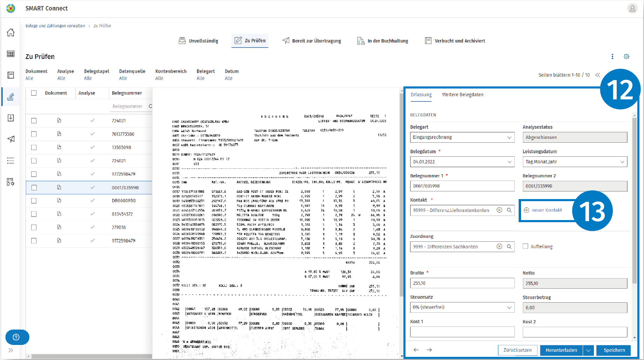Expand sidebar with double chevron
This screenshot has height=360, width=644.
tap(11, 350)
